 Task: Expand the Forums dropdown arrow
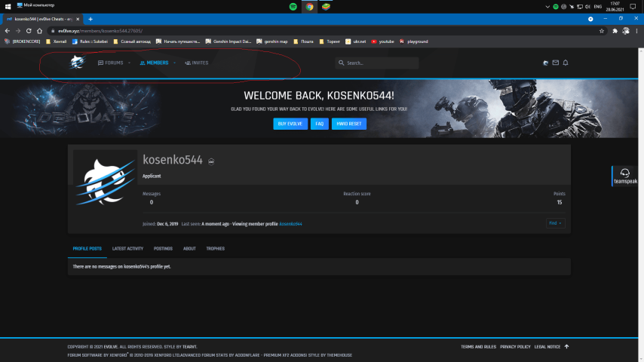[129, 63]
